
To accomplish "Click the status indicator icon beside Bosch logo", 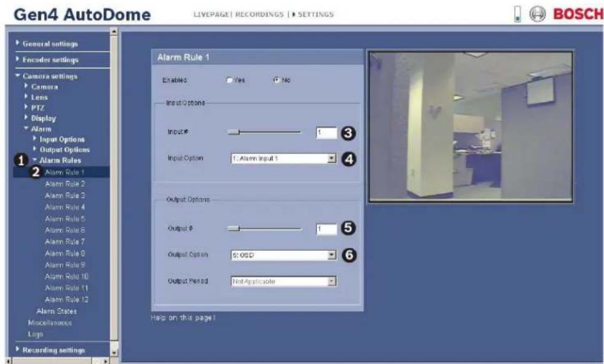I will pos(518,14).
